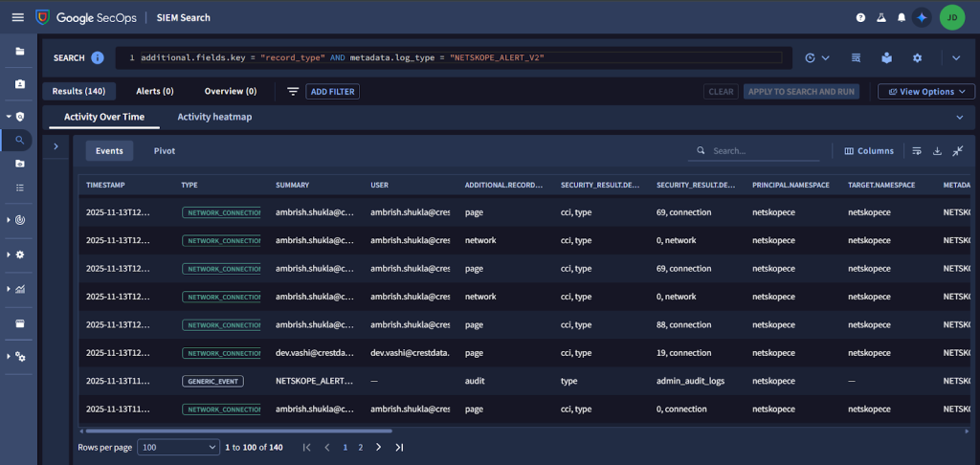Expand the radar sidebar section arrow

click(8, 220)
